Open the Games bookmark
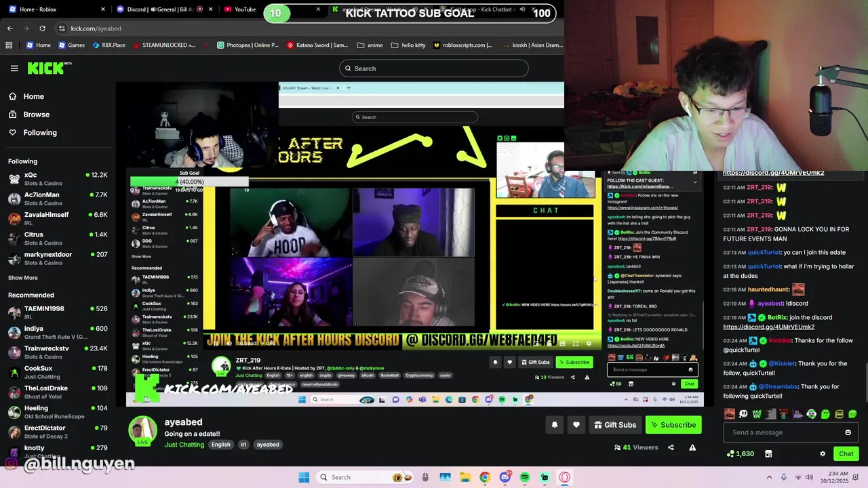Viewport: 868px width, 488px height. click(71, 45)
